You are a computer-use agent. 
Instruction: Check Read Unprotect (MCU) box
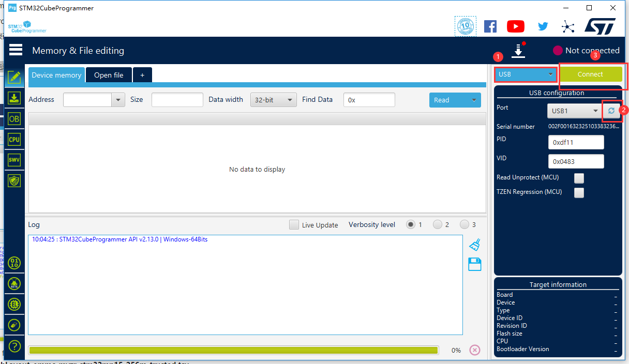click(579, 178)
